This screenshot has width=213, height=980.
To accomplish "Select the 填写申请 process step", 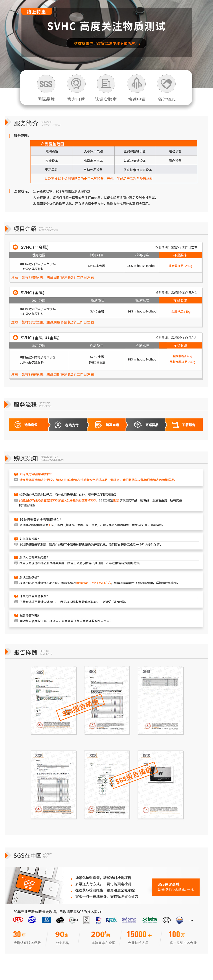I will (107, 425).
